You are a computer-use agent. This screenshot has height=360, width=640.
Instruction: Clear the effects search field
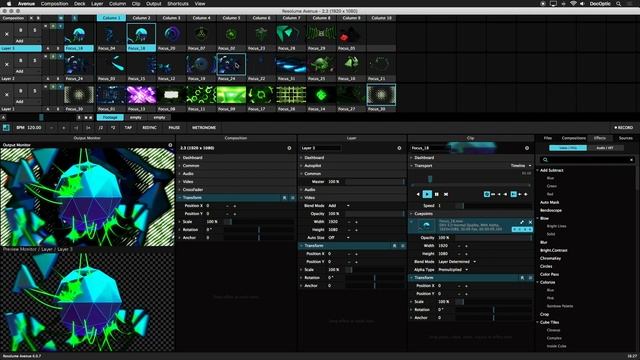point(631,160)
